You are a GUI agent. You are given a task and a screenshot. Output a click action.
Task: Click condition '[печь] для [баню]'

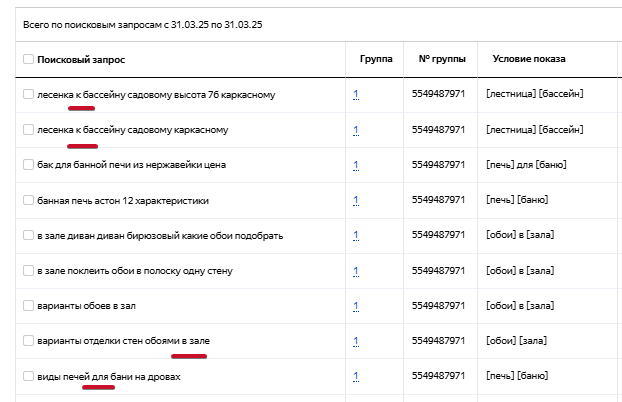526,164
